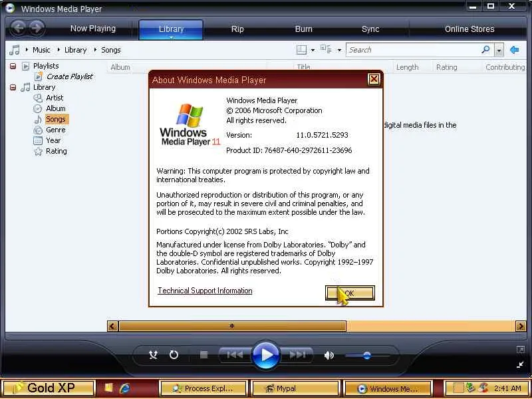This screenshot has width=532, height=399.
Task: Select the Artist icon in Library
Action: point(38,98)
